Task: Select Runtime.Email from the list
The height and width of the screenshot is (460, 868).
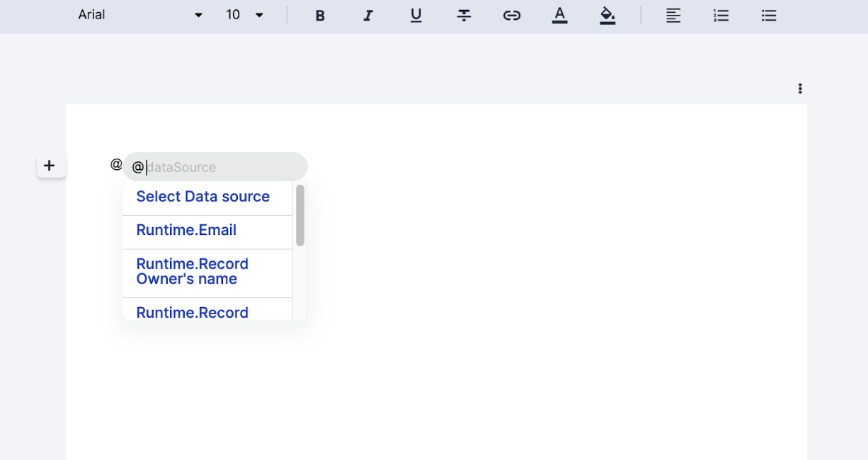Action: click(x=207, y=232)
